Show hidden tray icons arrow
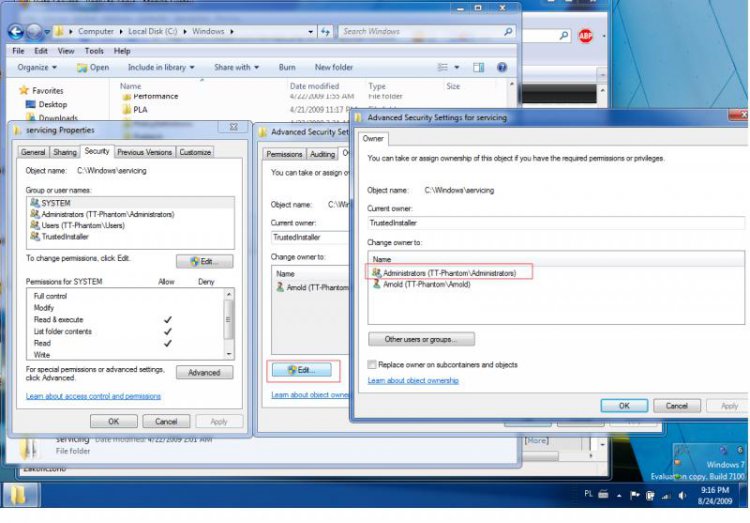This screenshot has width=750, height=523. click(x=619, y=496)
